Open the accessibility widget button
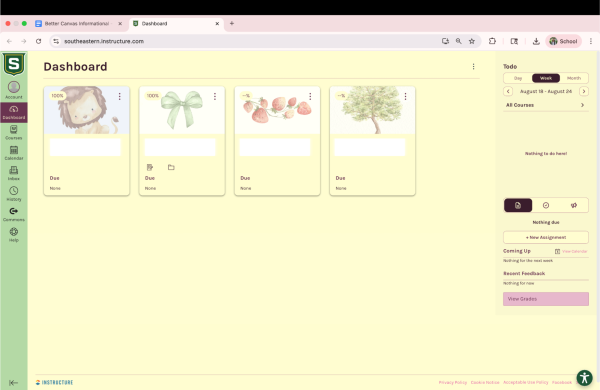600x390 pixels. pos(584,378)
